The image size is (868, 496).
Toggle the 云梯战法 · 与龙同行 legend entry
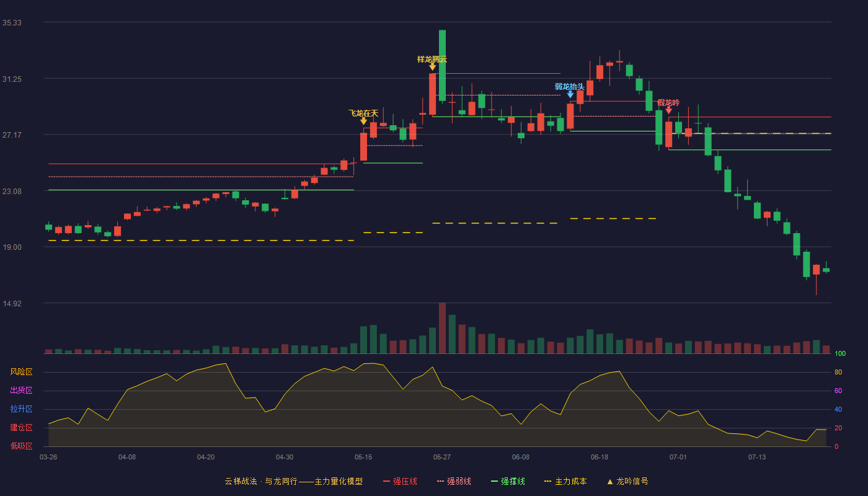tap(293, 481)
